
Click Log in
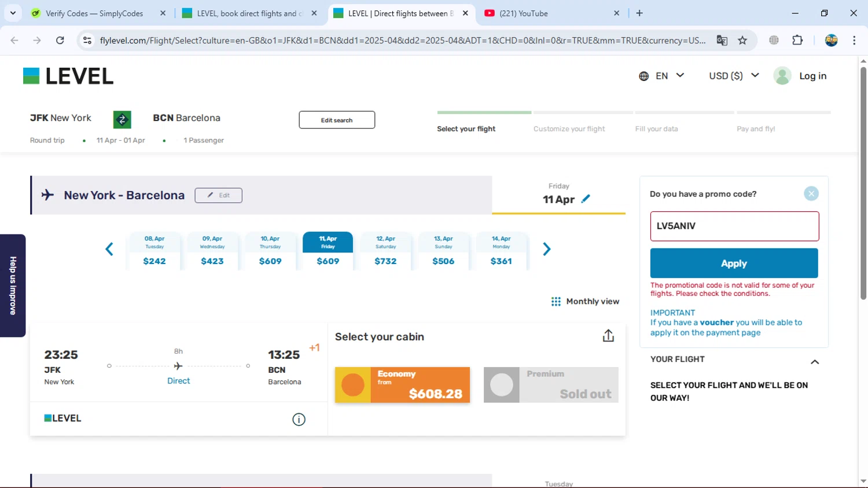pos(812,76)
